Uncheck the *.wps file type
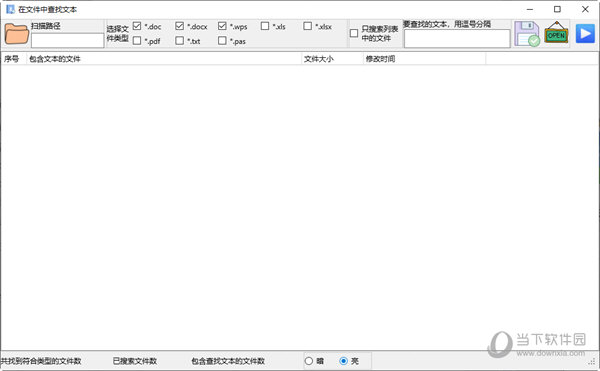600x371 pixels. [x=222, y=26]
